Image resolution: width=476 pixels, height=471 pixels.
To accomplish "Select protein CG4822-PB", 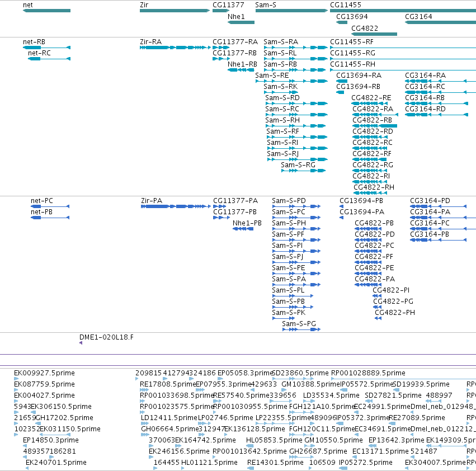I will (x=368, y=229).
